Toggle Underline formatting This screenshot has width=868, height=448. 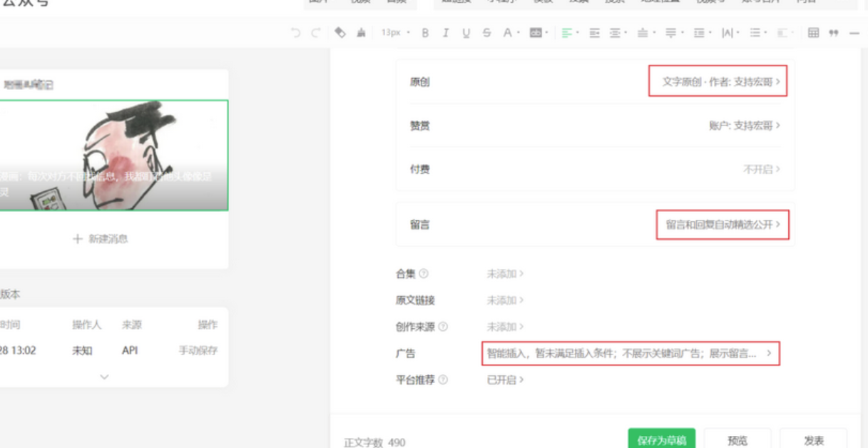tap(466, 31)
